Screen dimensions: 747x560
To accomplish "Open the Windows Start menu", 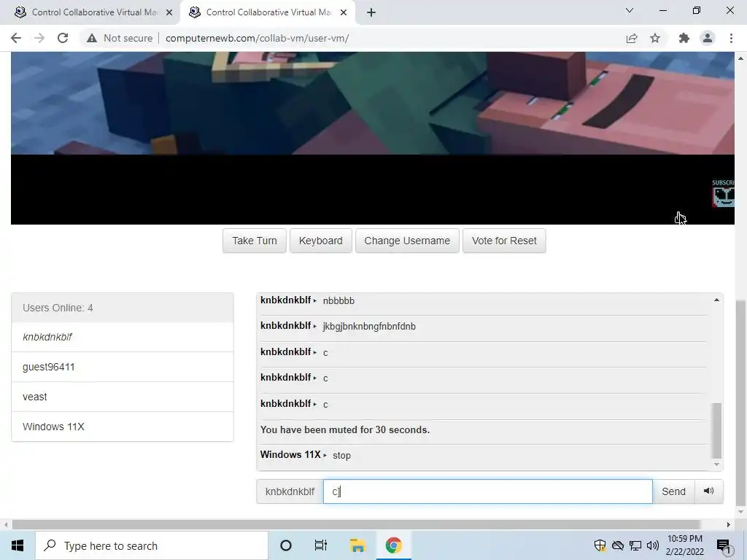I will pyautogui.click(x=18, y=545).
